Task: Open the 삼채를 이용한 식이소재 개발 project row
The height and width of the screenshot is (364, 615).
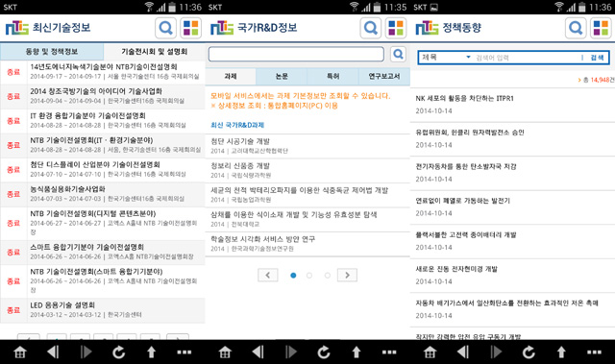Action: click(307, 219)
